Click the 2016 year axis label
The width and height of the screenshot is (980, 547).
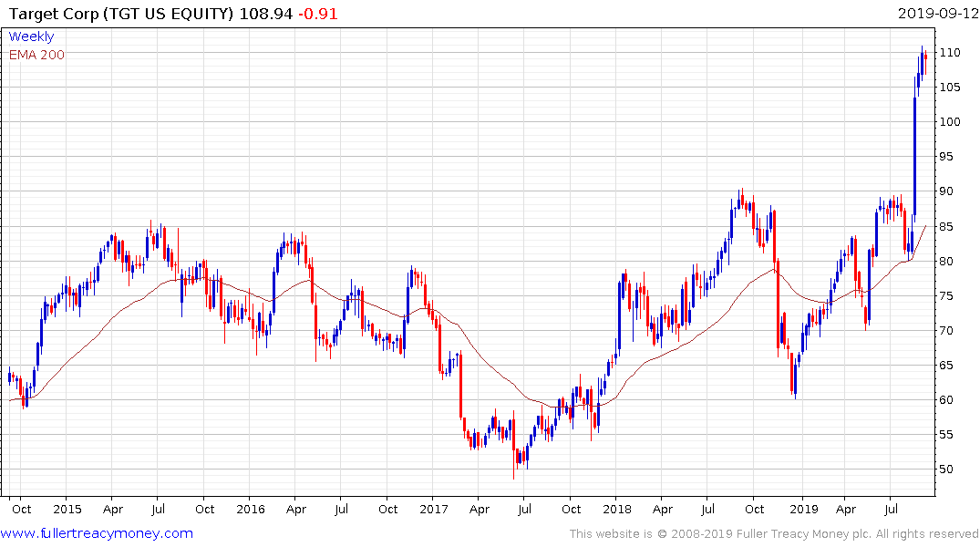(251, 509)
